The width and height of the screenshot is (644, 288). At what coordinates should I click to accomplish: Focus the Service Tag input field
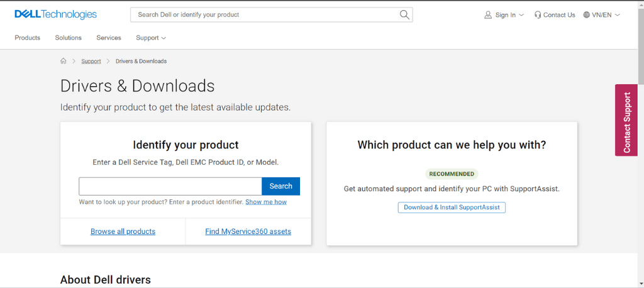[x=170, y=186]
